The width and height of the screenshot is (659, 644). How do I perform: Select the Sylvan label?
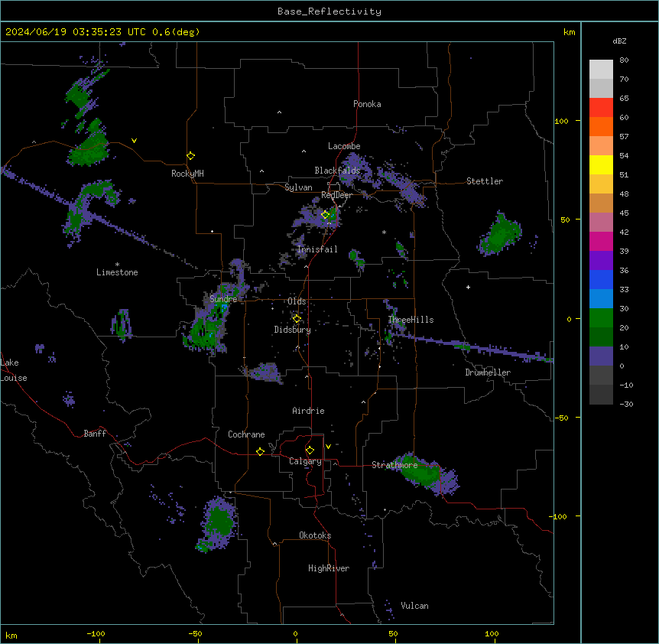tap(298, 187)
